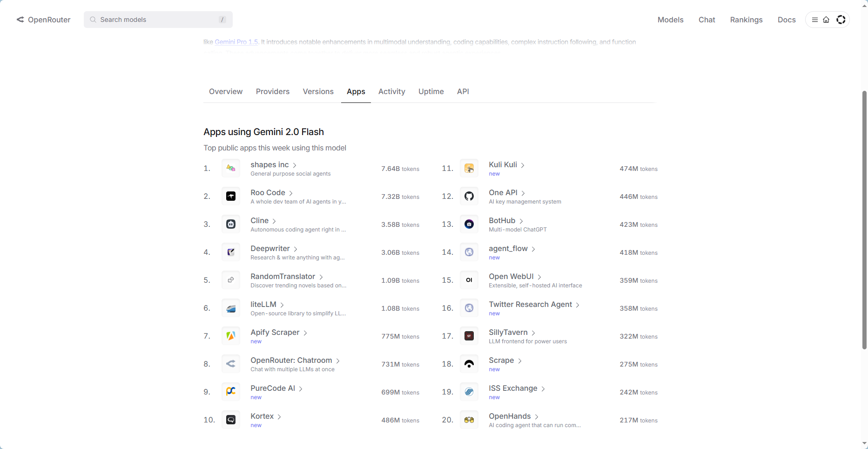Select the GitHub icon beside One API
868x449 pixels.
(x=469, y=196)
